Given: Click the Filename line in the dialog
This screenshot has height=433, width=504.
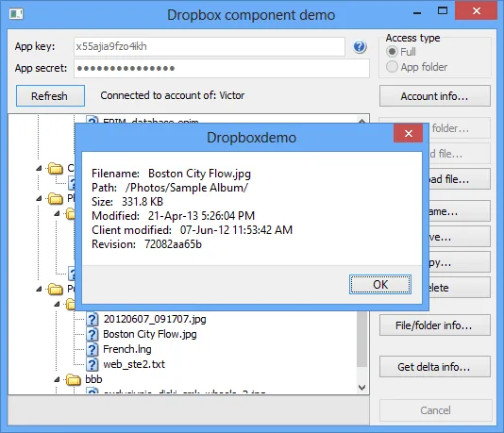Looking at the screenshot, I should click(171, 174).
